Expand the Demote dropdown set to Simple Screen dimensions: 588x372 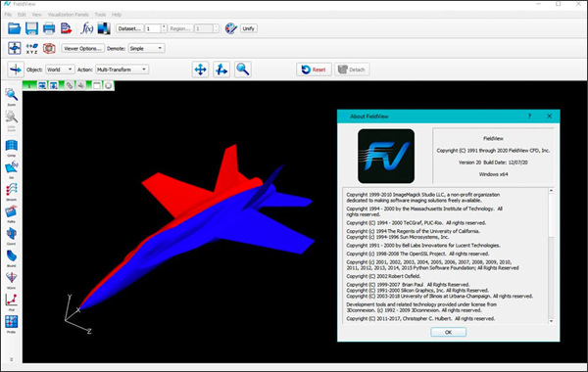click(x=146, y=48)
